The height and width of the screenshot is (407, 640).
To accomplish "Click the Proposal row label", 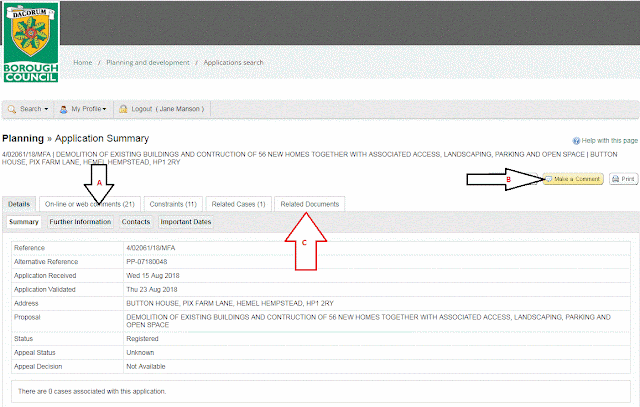I will tap(27, 317).
